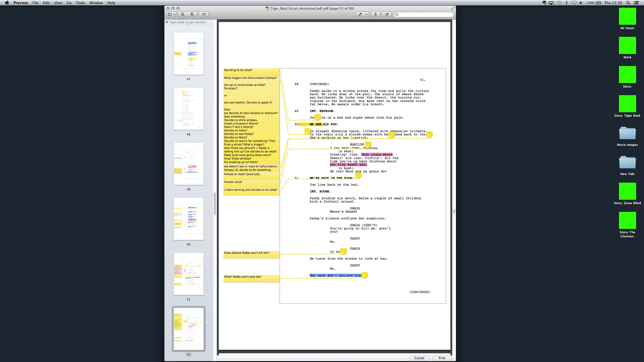Viewport: 644px width, 362px height.
Task: Open the Tools menu
Action: click(x=80, y=3)
